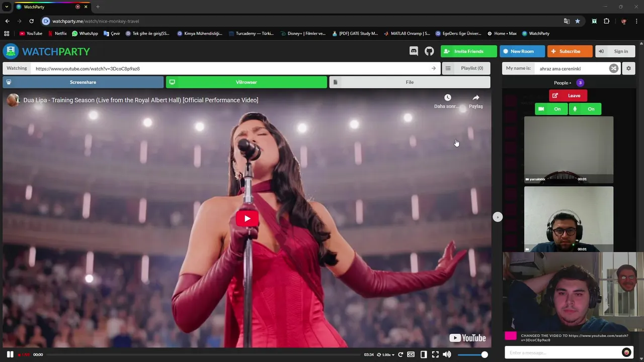This screenshot has width=644, height=362.
Task: Open the YouTube bookmark
Action: 31,34
